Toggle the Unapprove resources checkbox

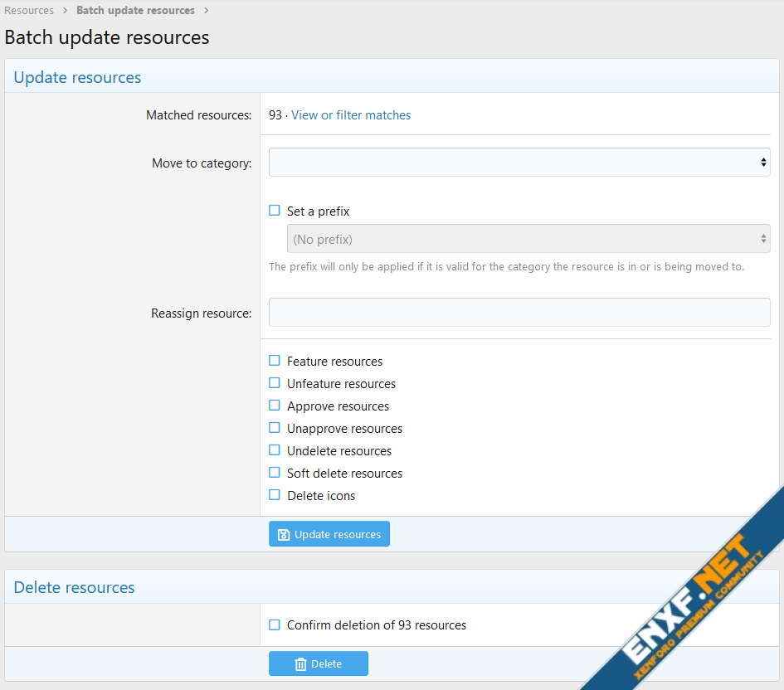275,428
